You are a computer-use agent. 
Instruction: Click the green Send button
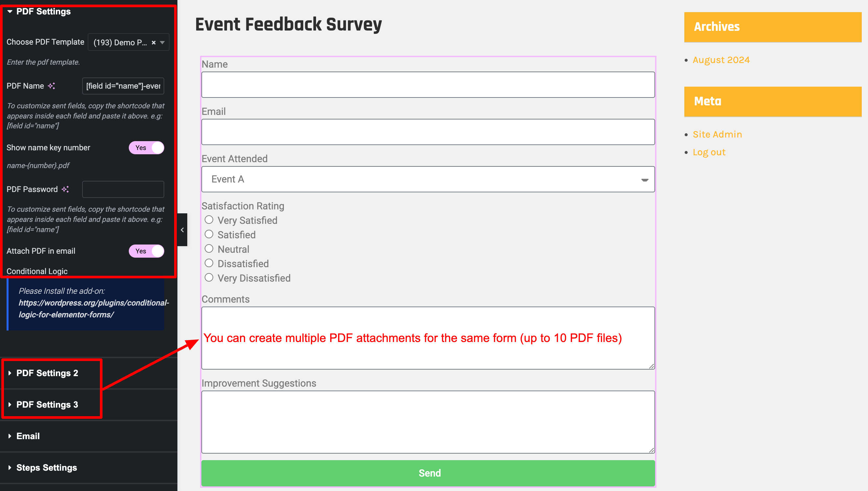(x=428, y=473)
